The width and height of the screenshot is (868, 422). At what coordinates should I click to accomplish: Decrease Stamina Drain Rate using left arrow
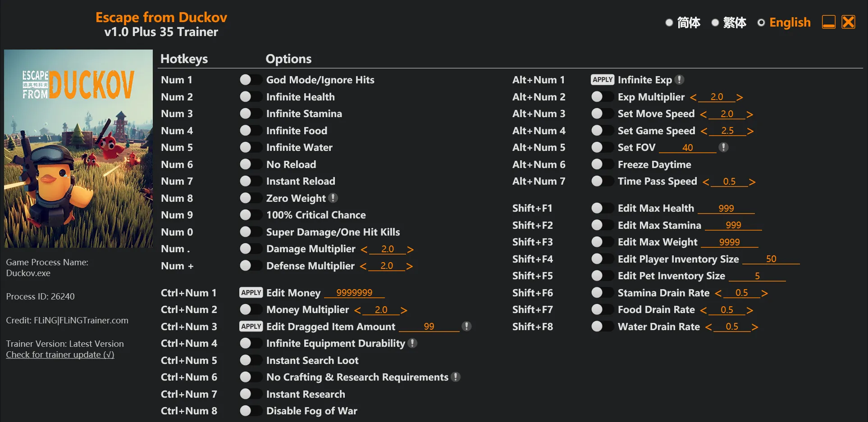(x=718, y=294)
